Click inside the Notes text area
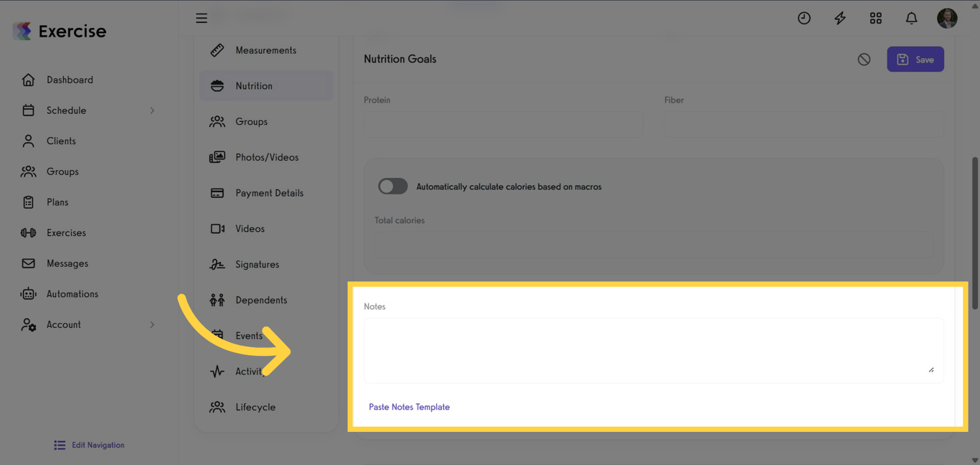This screenshot has height=465, width=980. point(654,349)
